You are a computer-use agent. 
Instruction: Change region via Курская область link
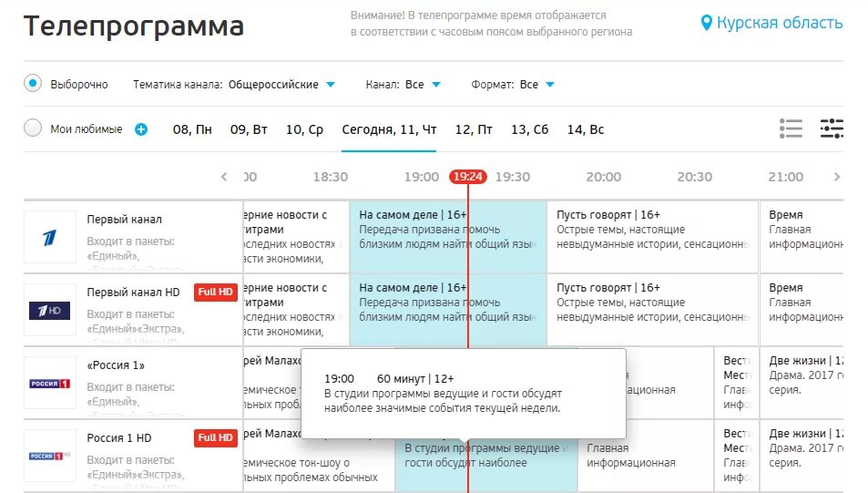coord(779,23)
